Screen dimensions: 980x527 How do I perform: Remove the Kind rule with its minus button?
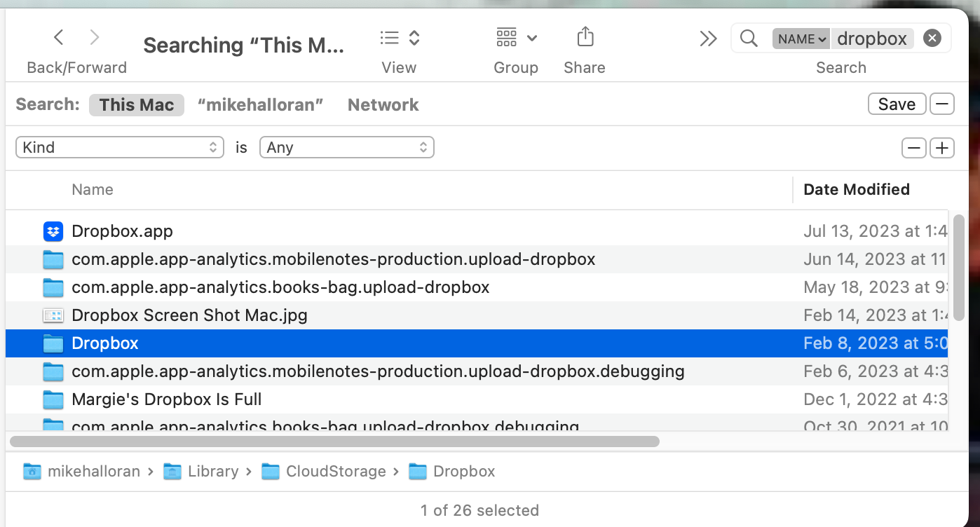tap(914, 148)
